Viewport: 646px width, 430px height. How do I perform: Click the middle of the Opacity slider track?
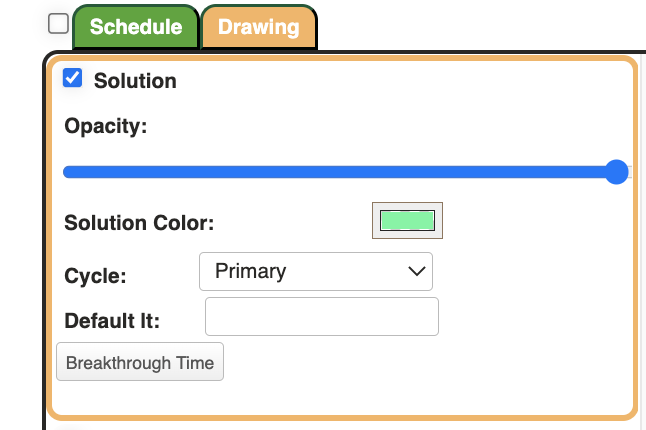coord(340,172)
